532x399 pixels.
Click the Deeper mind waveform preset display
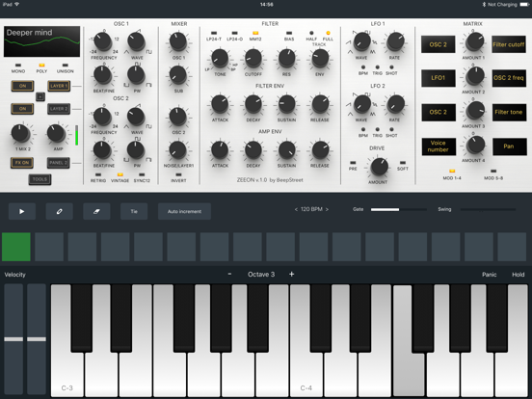pos(42,41)
